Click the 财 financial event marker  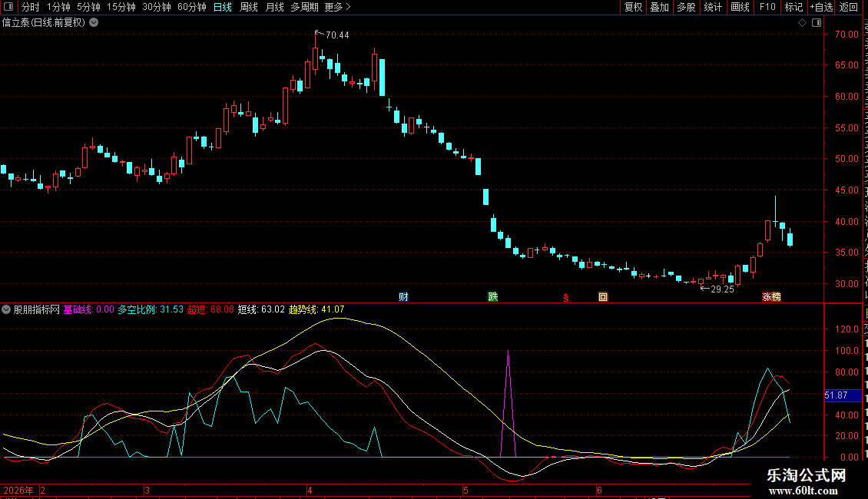[403, 297]
